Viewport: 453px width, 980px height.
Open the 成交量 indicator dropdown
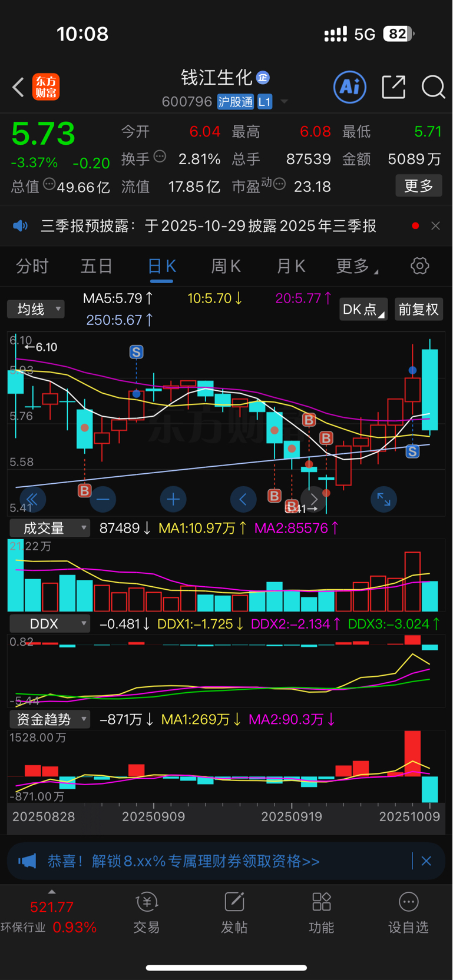coord(50,528)
